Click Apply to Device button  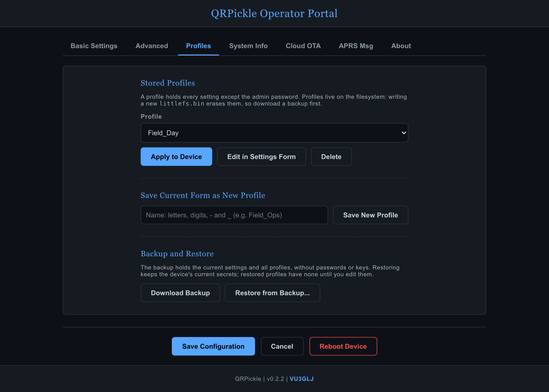click(176, 157)
